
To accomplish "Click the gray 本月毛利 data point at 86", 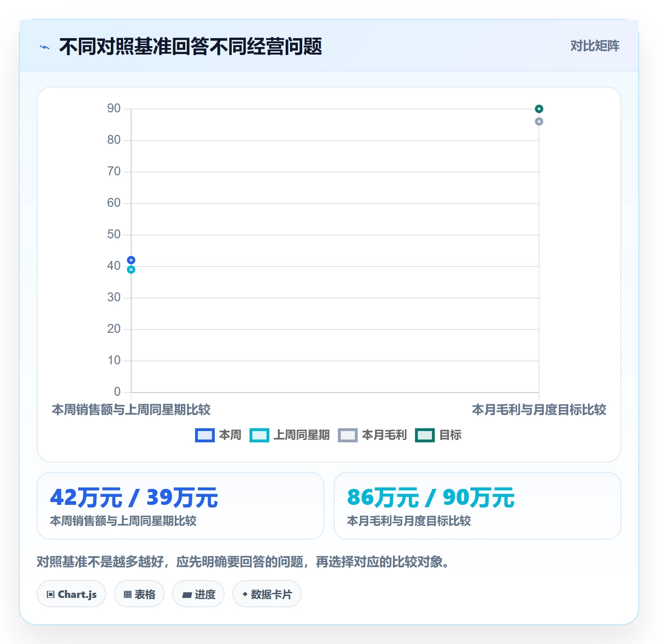I will click(x=539, y=121).
